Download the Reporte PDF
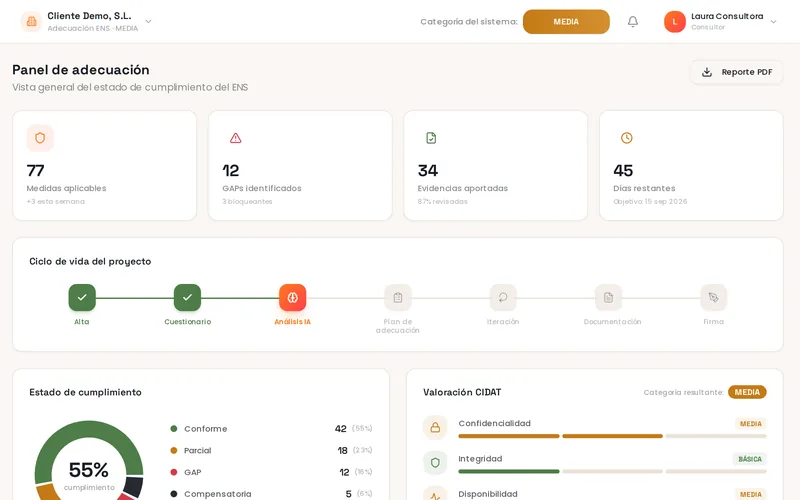This screenshot has height=500, width=800. 737,72
